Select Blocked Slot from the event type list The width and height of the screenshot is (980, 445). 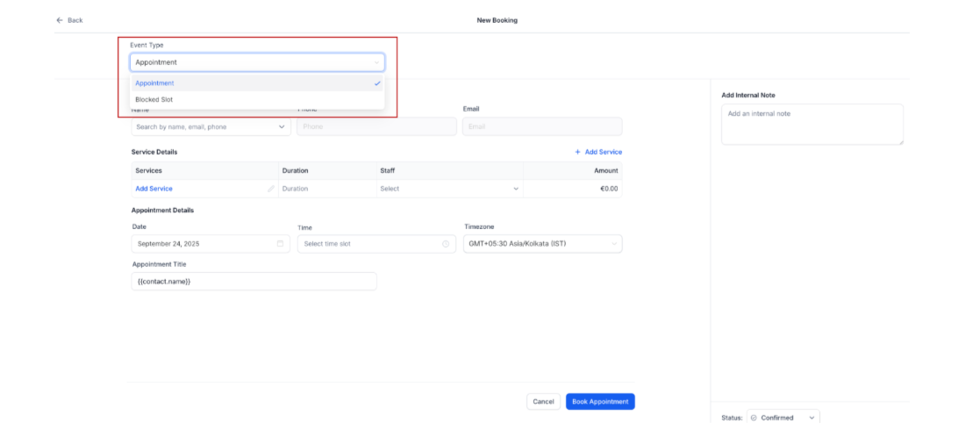[x=154, y=100]
